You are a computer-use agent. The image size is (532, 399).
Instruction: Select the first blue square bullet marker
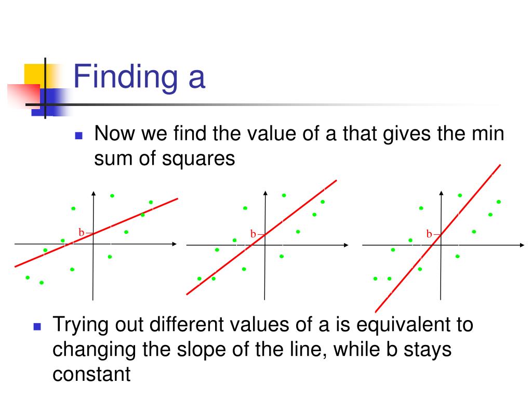(x=79, y=136)
